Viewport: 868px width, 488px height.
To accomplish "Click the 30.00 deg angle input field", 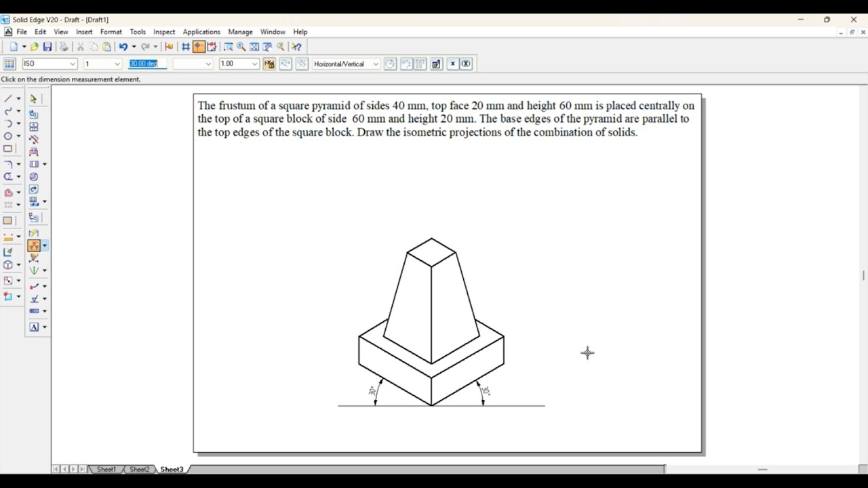I will click(147, 64).
